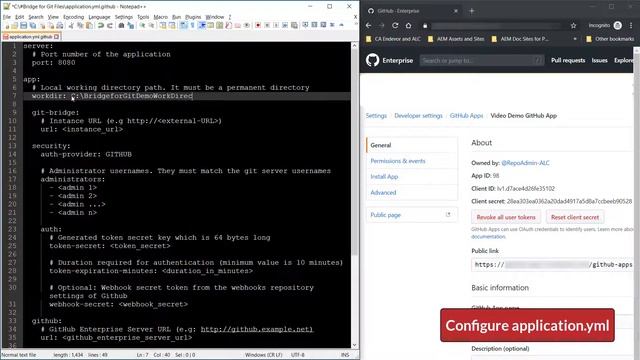
Task: Toggle indent guide in Notepad++ toolbar
Action: (x=202, y=25)
